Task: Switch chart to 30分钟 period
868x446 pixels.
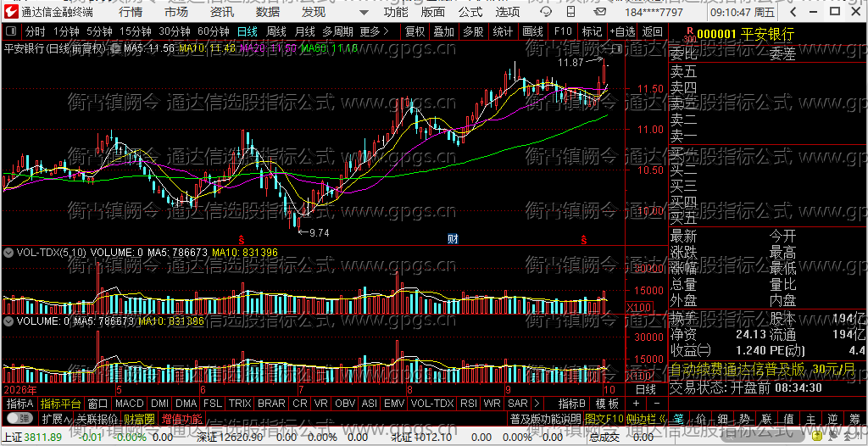Action: [x=174, y=31]
